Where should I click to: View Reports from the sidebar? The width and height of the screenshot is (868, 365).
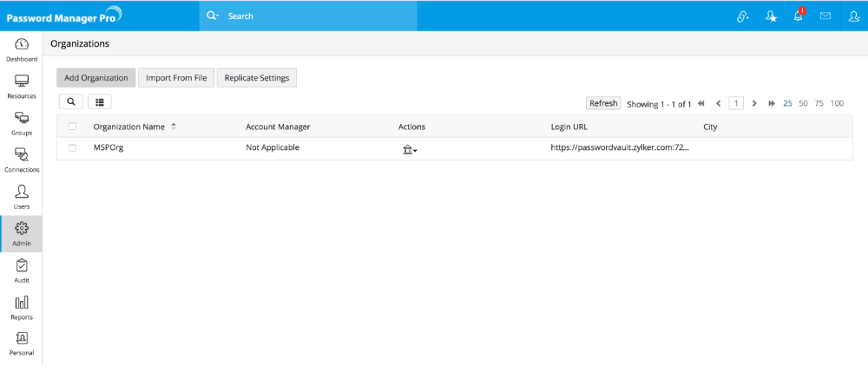21,303
